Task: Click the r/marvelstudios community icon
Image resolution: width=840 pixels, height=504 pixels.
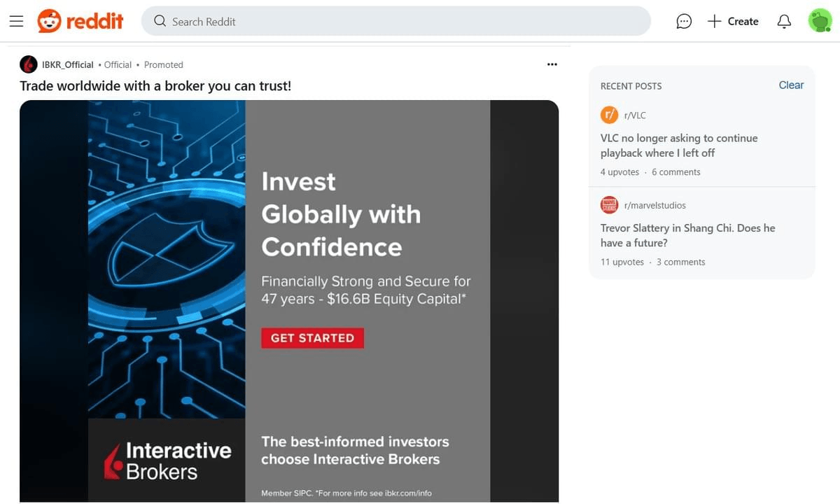Action: 609,205
